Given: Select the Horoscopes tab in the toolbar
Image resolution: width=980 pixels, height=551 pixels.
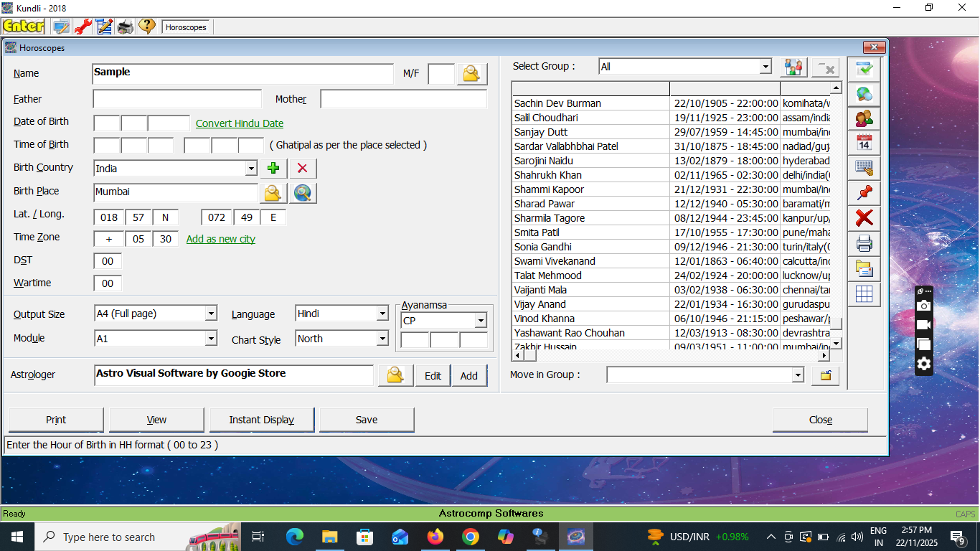Looking at the screenshot, I should (x=186, y=27).
